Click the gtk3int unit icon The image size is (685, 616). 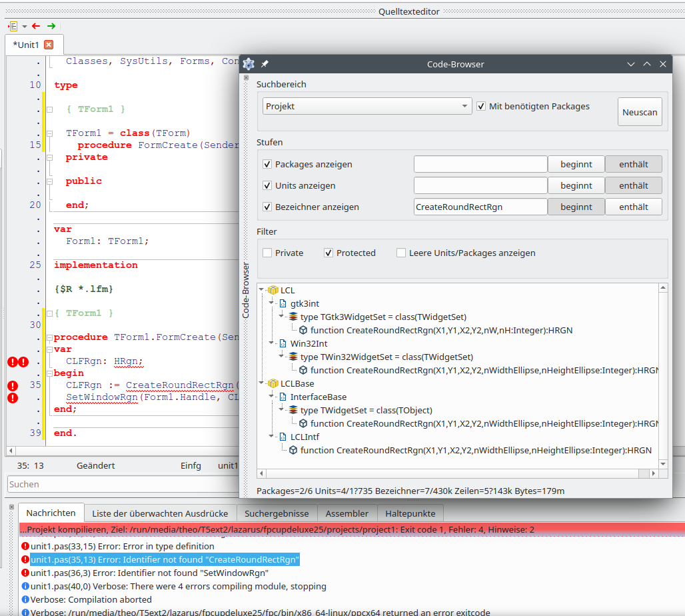(x=283, y=303)
